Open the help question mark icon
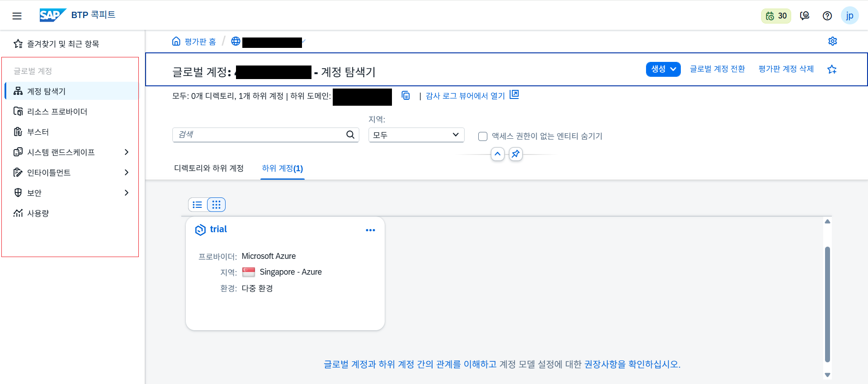The width and height of the screenshot is (868, 384). [827, 16]
